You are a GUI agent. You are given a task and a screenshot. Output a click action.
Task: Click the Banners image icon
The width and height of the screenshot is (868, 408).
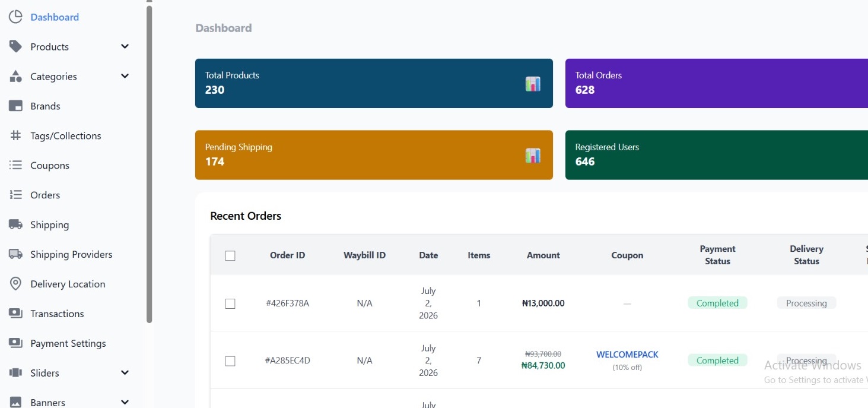point(15,402)
